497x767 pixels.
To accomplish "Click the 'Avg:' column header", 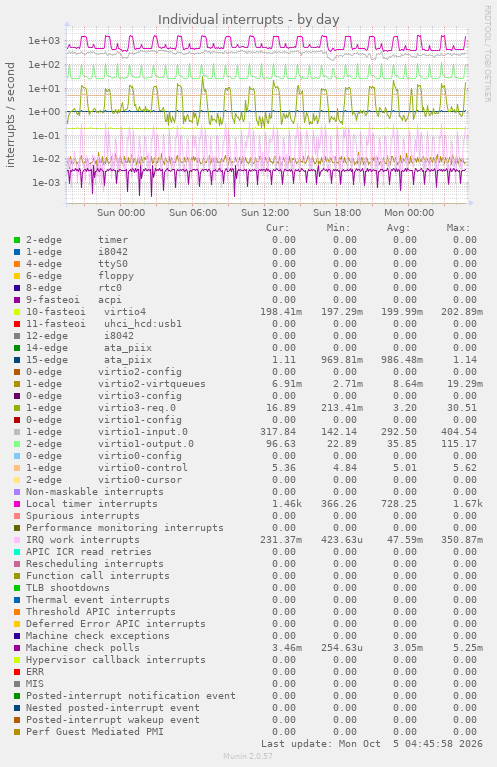I will 399,228.
